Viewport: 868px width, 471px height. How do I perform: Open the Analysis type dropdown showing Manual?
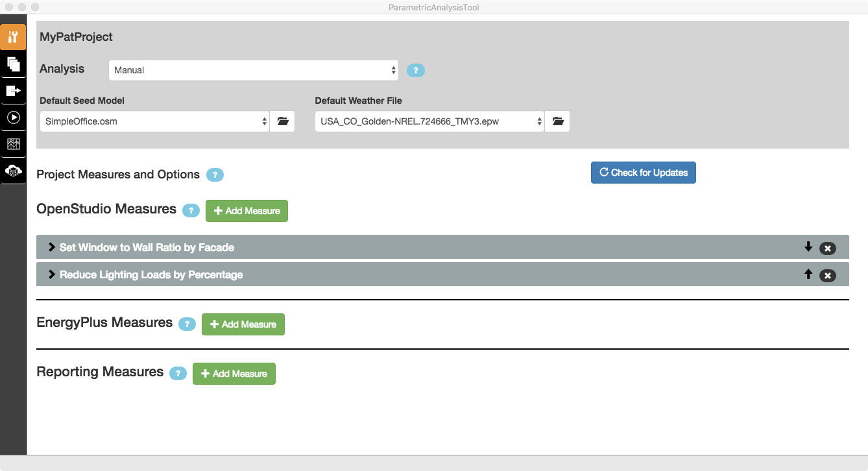tap(253, 70)
